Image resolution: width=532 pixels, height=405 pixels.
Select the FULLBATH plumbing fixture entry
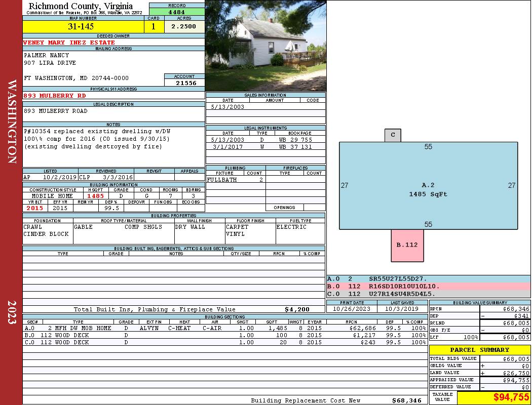click(221, 180)
